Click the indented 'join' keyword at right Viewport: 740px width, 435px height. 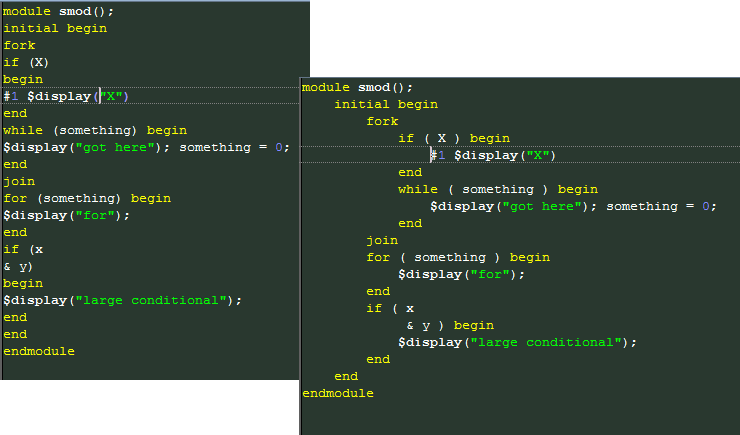pyautogui.click(x=382, y=241)
